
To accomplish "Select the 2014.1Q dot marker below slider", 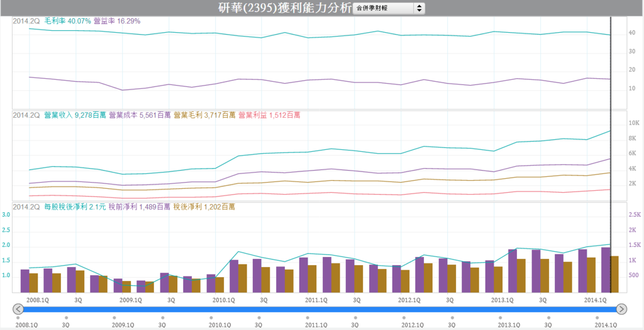I will click(597, 317).
